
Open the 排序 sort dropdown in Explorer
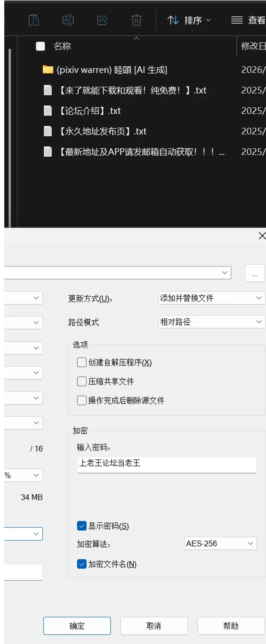[x=189, y=20]
